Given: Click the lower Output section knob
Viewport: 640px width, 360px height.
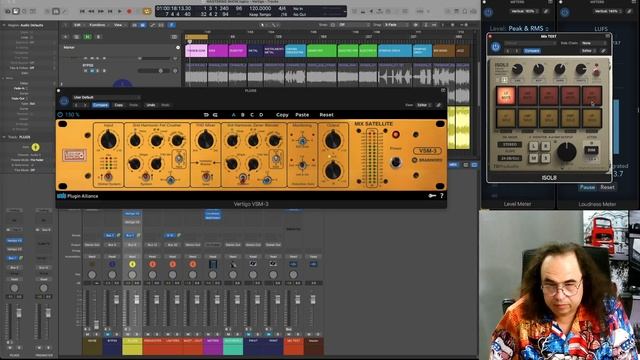Looking at the screenshot, I should pyautogui.click(x=333, y=170).
